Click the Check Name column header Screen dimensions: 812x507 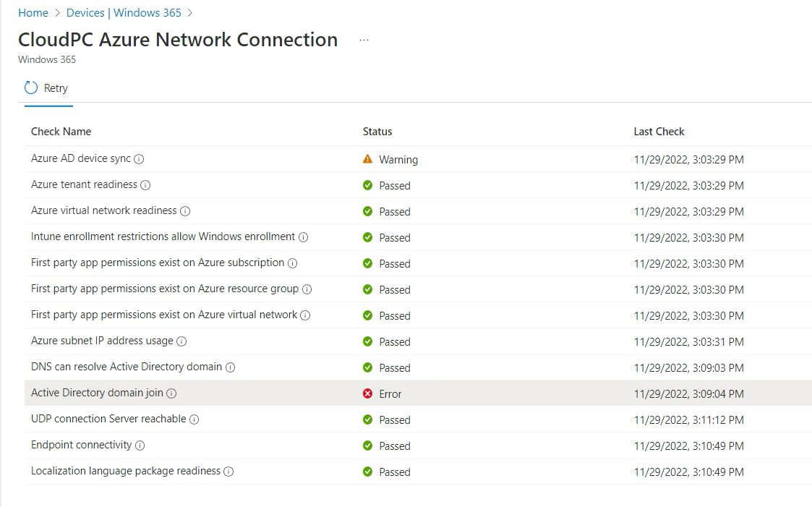point(61,132)
